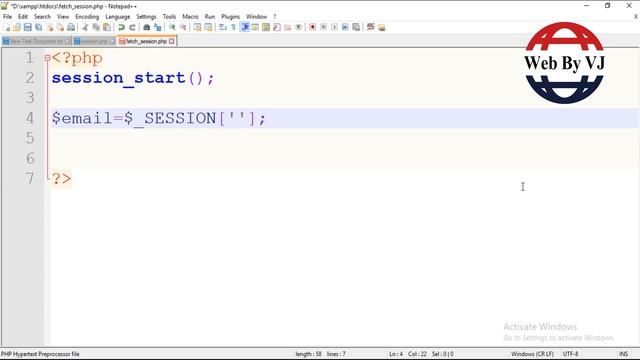This screenshot has width=640, height=360.
Task: Select the fetch_session.php tab
Action: click(146, 41)
